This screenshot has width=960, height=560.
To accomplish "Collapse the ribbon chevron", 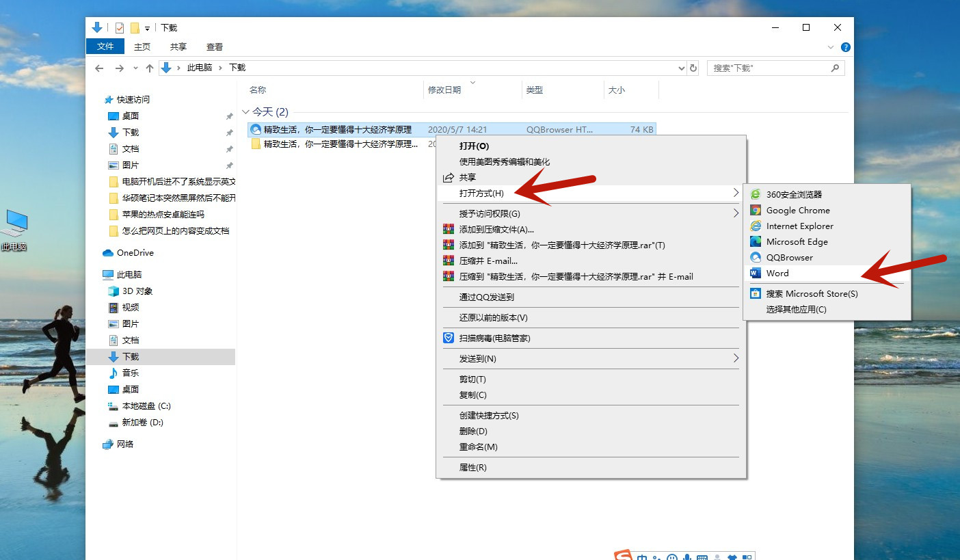I will click(831, 47).
